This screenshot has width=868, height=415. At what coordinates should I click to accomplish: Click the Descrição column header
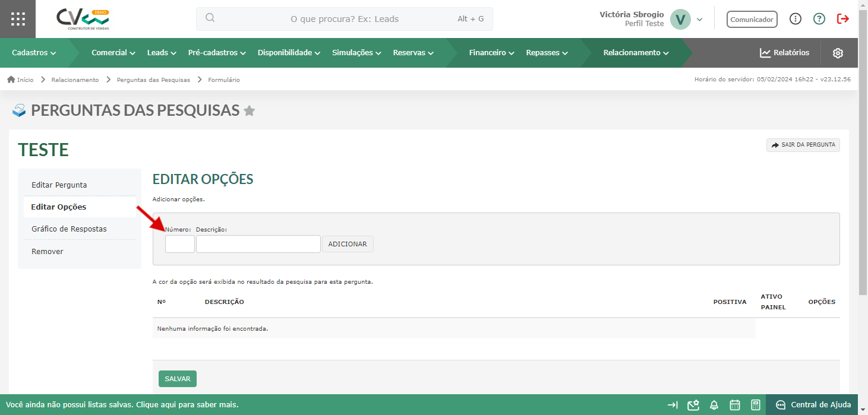(x=225, y=302)
